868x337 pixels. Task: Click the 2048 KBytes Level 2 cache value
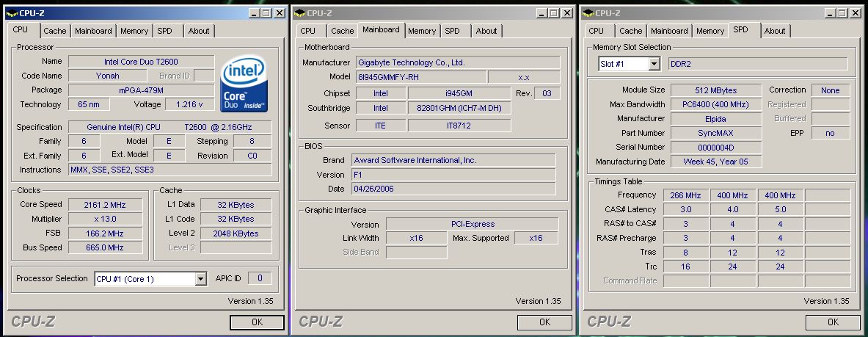tap(236, 233)
